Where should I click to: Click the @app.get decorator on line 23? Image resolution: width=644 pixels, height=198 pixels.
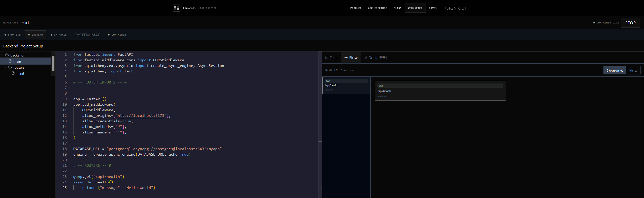point(99,177)
